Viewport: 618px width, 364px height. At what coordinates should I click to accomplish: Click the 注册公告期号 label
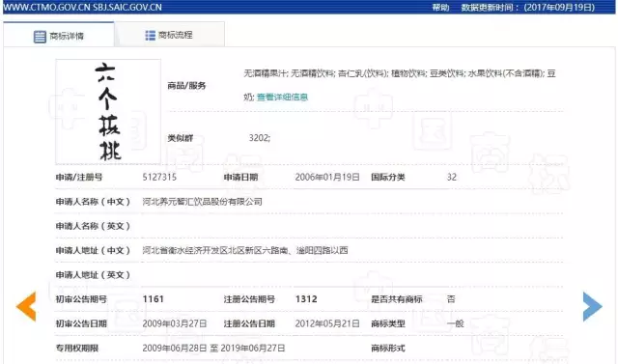pyautogui.click(x=249, y=299)
